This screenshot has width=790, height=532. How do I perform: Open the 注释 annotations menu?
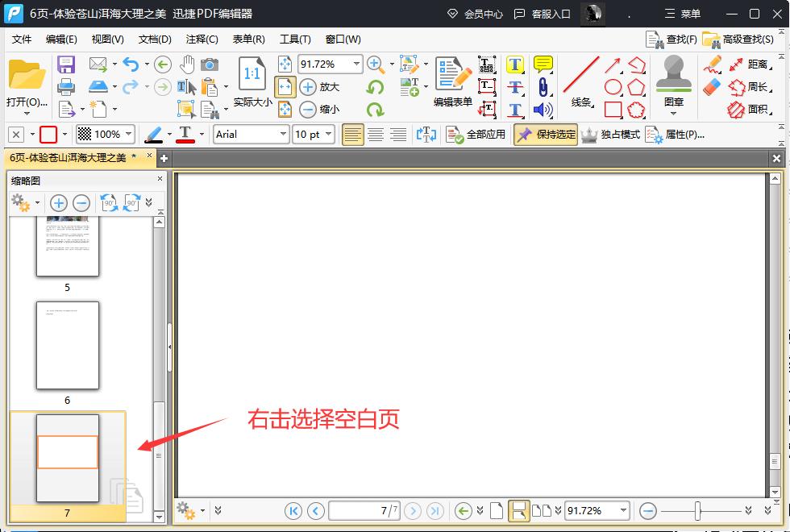tap(202, 39)
